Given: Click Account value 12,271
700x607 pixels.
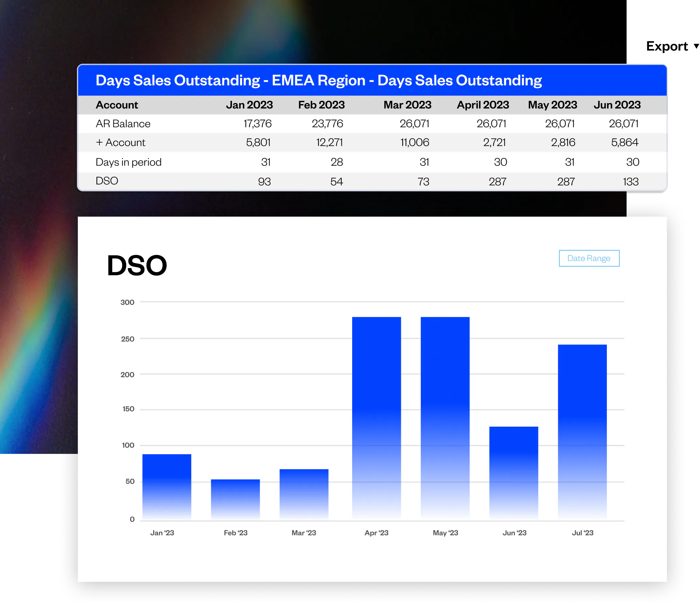Looking at the screenshot, I should click(329, 143).
